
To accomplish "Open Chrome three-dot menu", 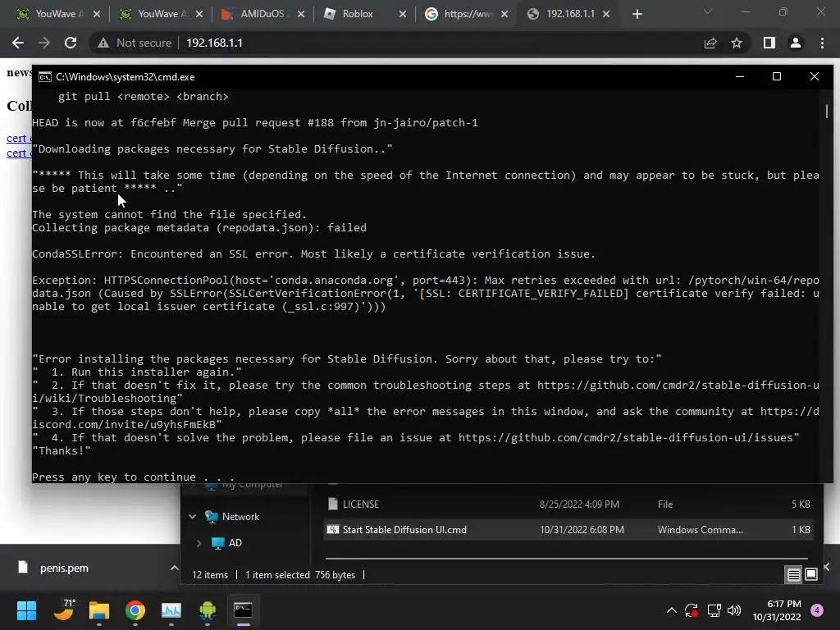I will pyautogui.click(x=822, y=43).
